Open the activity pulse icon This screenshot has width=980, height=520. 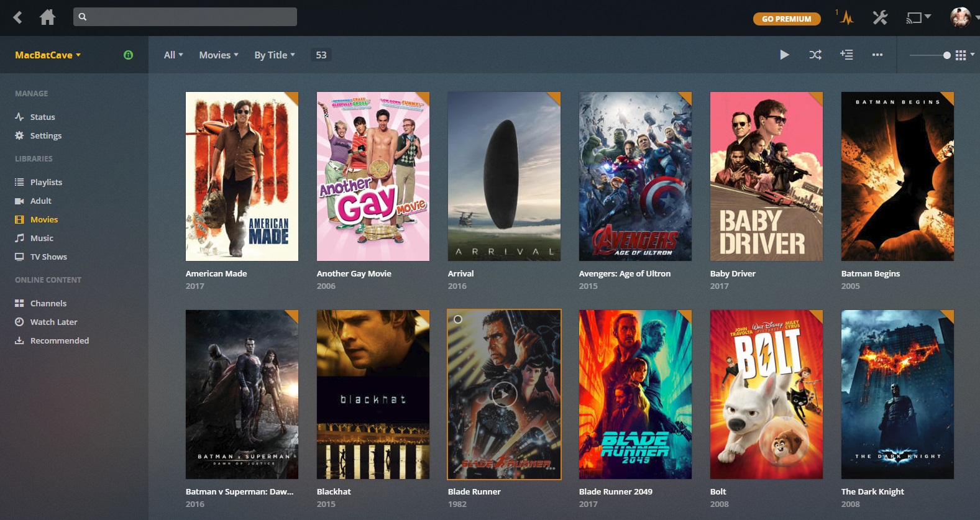pos(846,17)
